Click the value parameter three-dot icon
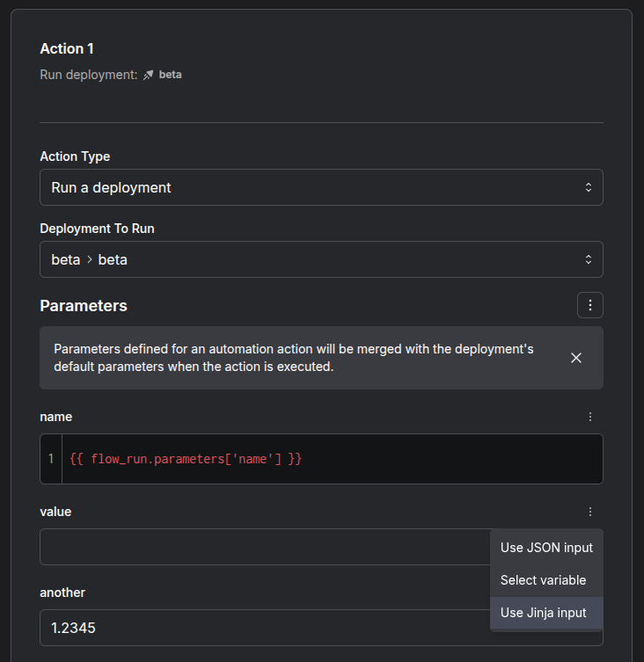The height and width of the screenshot is (662, 644). (x=590, y=512)
